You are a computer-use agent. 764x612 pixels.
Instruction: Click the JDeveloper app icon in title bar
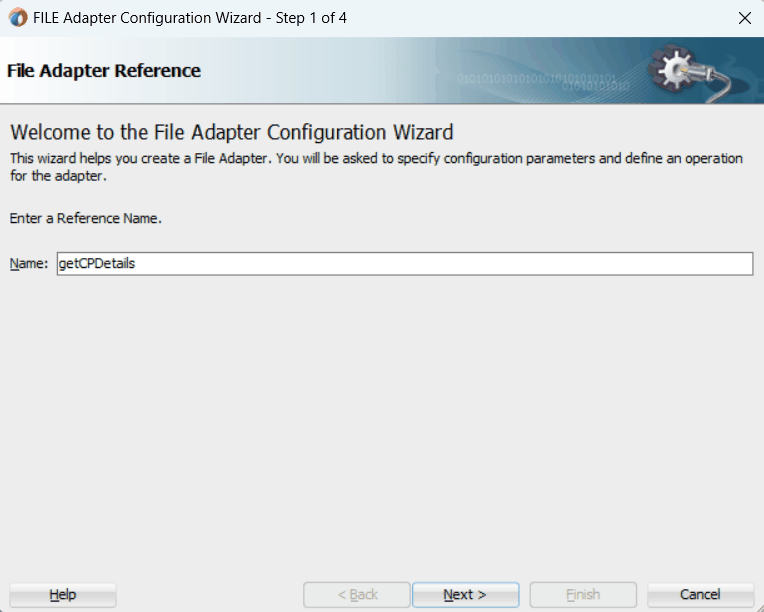point(18,18)
